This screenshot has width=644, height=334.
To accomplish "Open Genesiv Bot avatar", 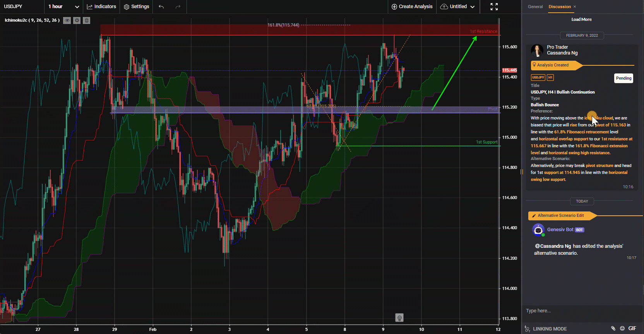I will tap(538, 230).
